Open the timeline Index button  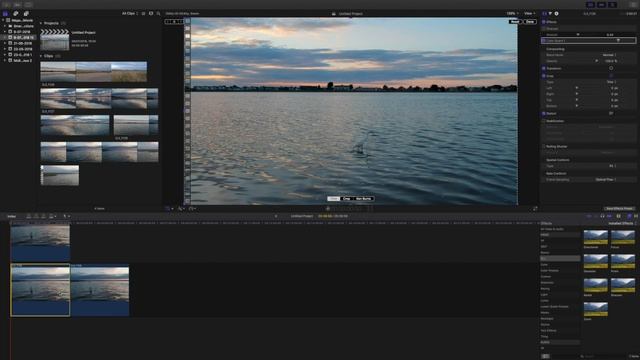12,216
